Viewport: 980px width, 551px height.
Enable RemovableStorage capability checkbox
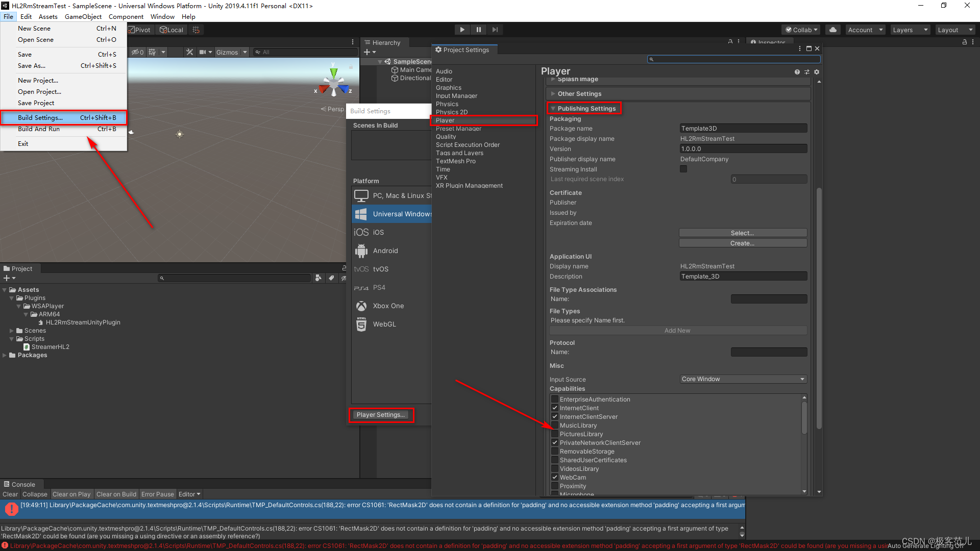point(555,452)
